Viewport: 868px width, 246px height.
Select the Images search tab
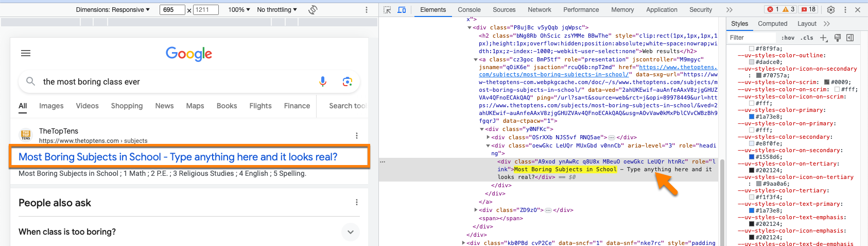pos(51,106)
